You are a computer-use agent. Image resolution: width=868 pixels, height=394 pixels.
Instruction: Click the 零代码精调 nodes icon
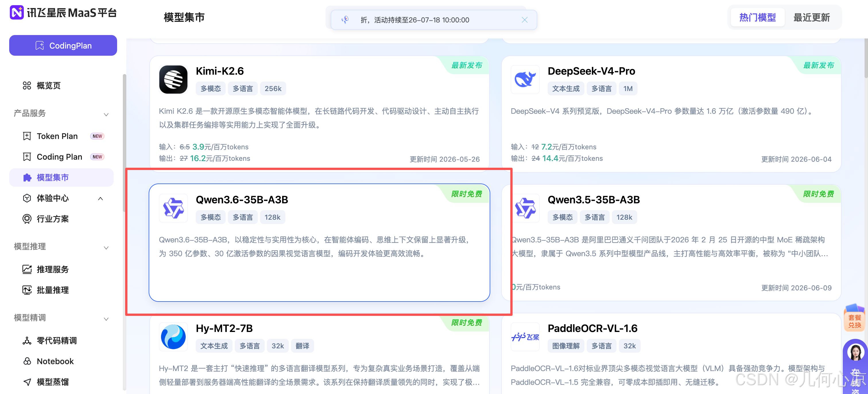click(x=27, y=340)
